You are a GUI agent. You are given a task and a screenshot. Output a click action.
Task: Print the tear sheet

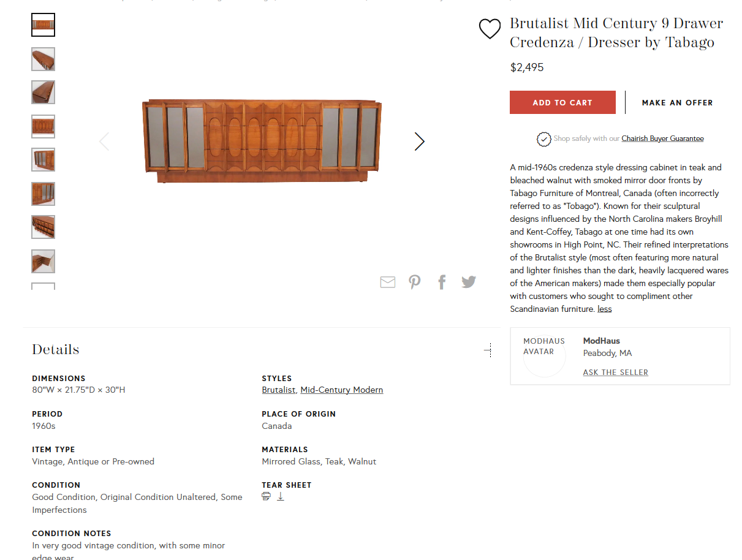pos(266,496)
